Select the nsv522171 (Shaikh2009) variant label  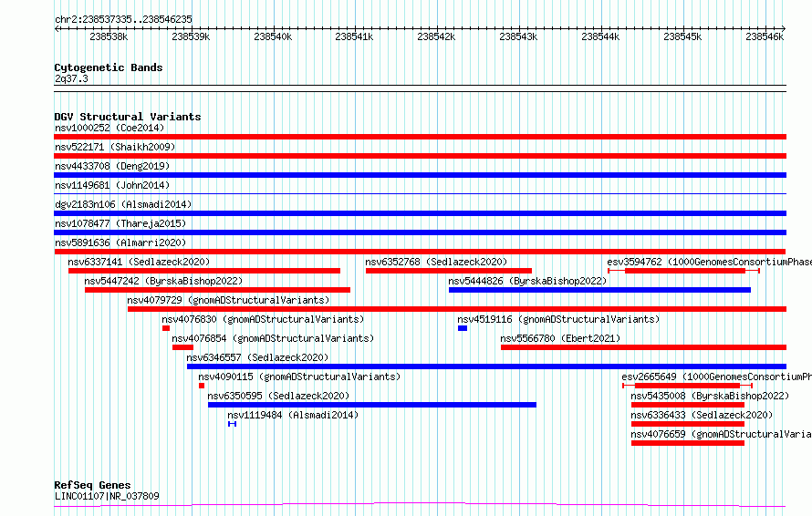(x=115, y=147)
